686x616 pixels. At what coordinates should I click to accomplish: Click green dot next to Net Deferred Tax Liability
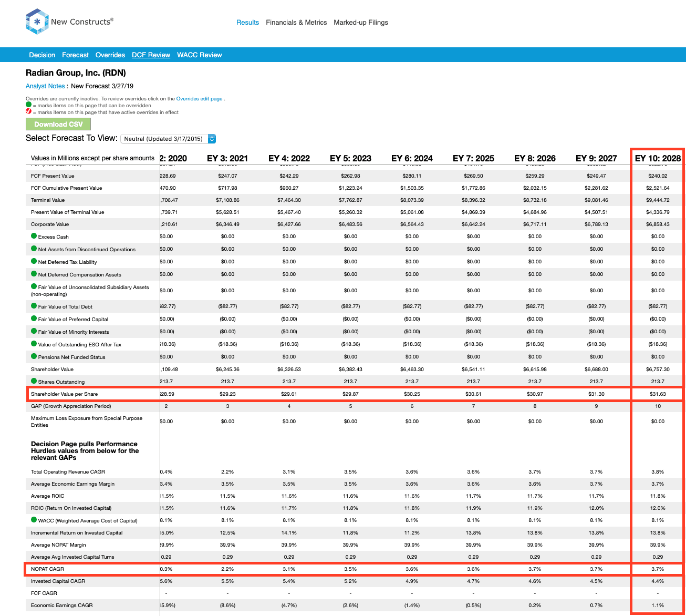34,262
